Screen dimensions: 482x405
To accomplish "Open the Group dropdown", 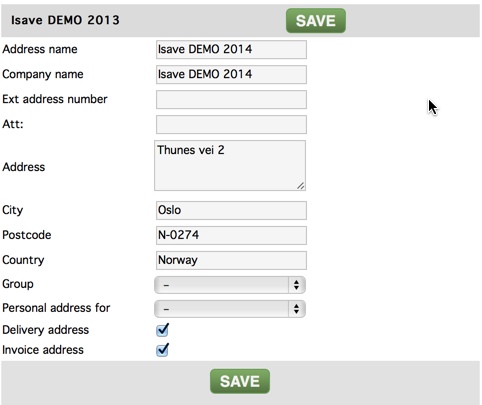I will 230,285.
